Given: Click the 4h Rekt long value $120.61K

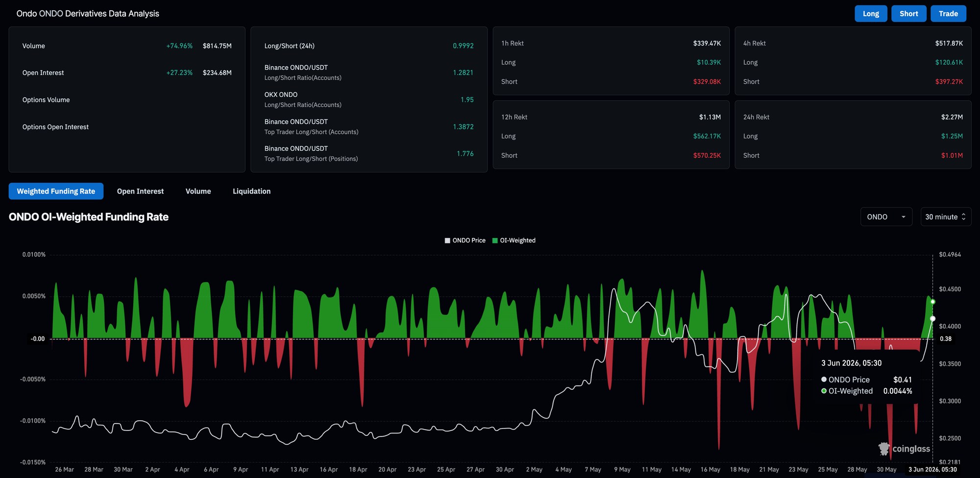Looking at the screenshot, I should [x=949, y=63].
